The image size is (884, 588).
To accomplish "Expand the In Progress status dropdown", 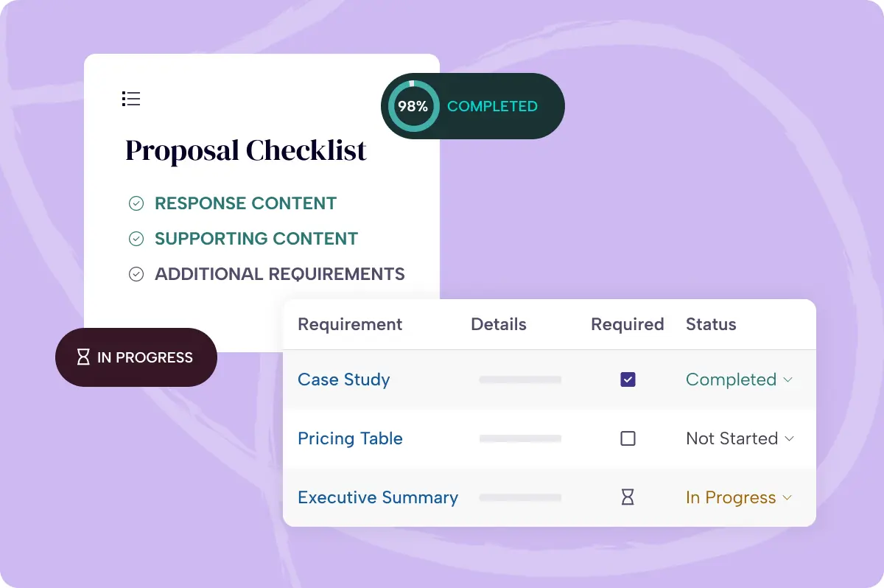I will [739, 497].
